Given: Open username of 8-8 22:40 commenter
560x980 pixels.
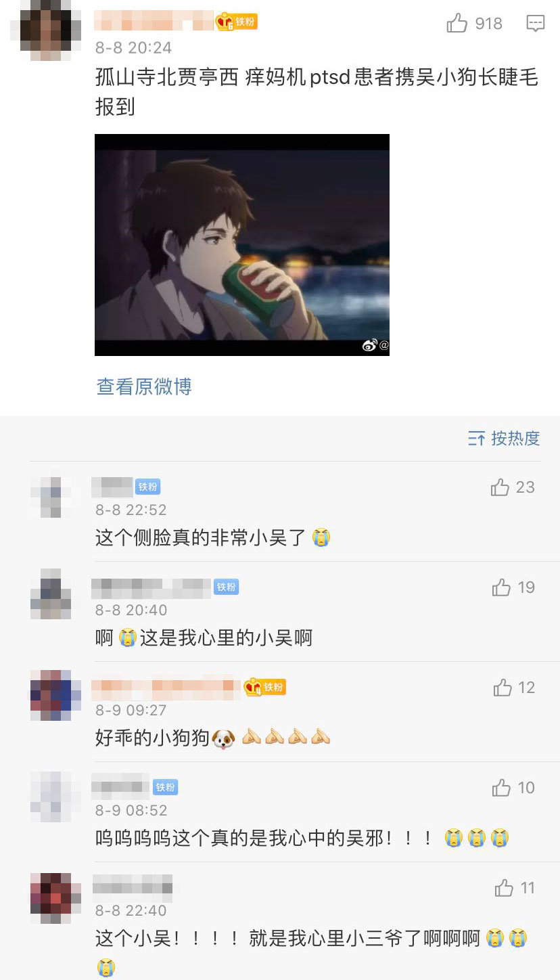Looking at the screenshot, I should point(133,885).
